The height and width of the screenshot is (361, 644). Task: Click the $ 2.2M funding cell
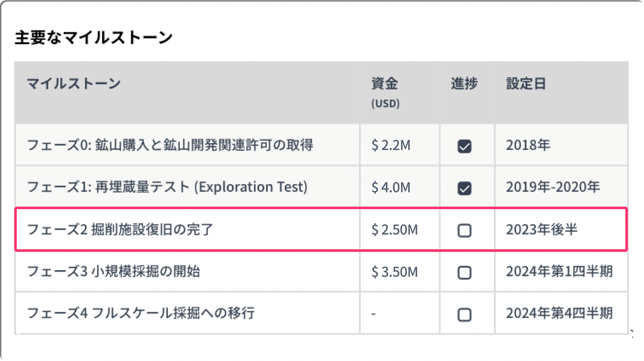[x=391, y=145]
